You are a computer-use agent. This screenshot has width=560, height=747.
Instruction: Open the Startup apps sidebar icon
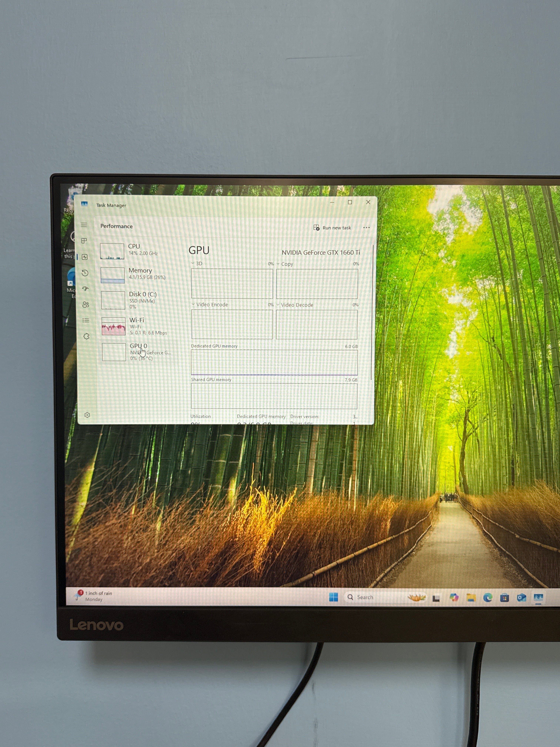click(85, 289)
